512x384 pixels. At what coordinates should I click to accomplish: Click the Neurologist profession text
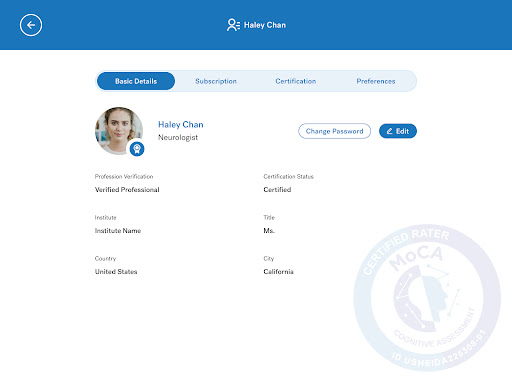point(178,137)
